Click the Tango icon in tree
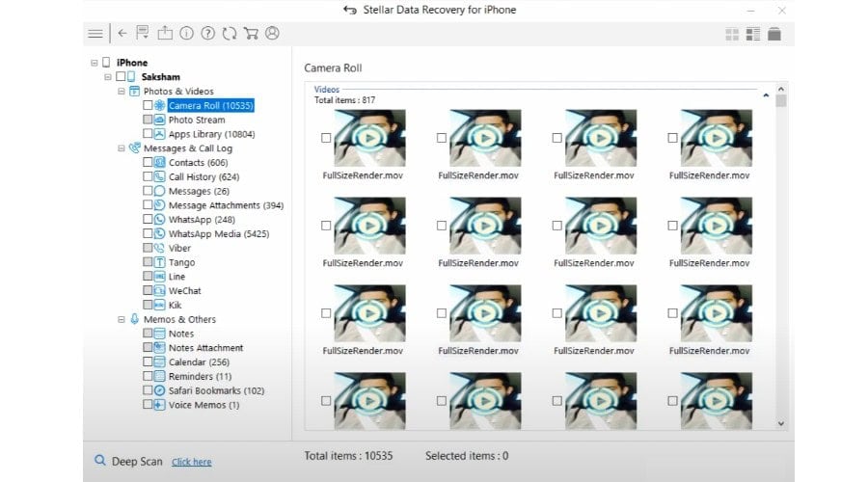This screenshot has height=482, width=868. point(159,262)
